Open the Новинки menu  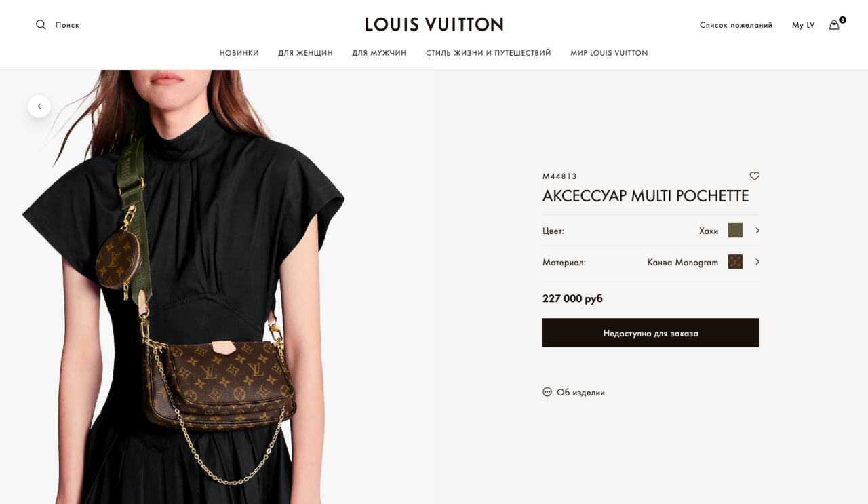point(239,53)
